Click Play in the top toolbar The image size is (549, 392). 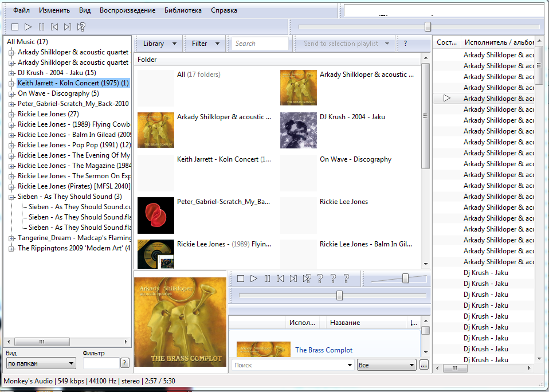[28, 27]
